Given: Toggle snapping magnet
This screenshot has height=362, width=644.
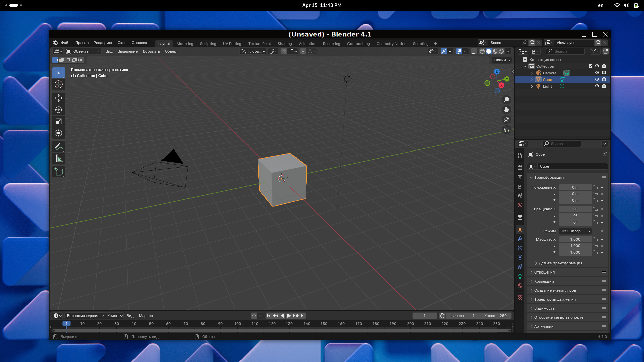Looking at the screenshot, I should point(284,51).
